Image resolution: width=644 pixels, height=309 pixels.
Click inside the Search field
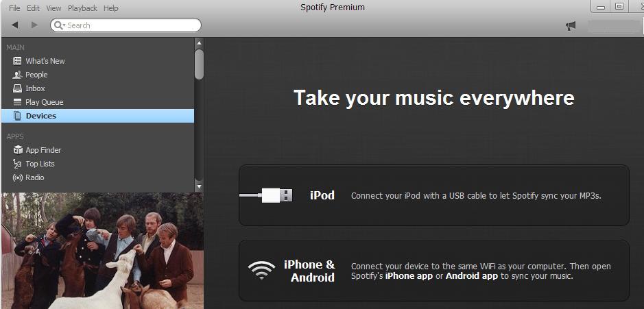tap(126, 25)
